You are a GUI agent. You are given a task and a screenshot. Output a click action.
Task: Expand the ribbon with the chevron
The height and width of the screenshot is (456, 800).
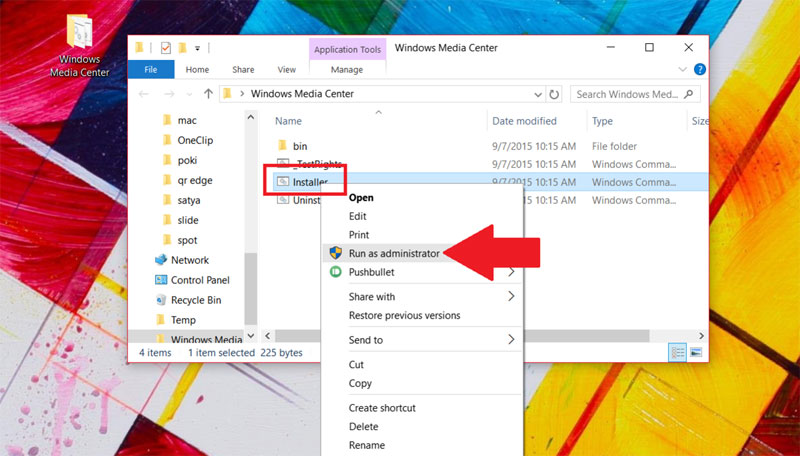pyautogui.click(x=682, y=69)
